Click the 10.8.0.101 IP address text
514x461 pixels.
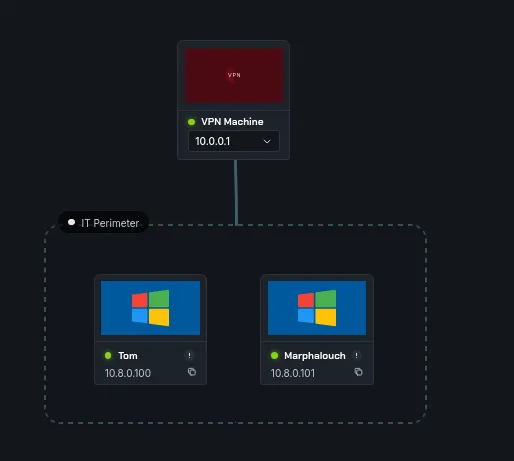point(293,373)
